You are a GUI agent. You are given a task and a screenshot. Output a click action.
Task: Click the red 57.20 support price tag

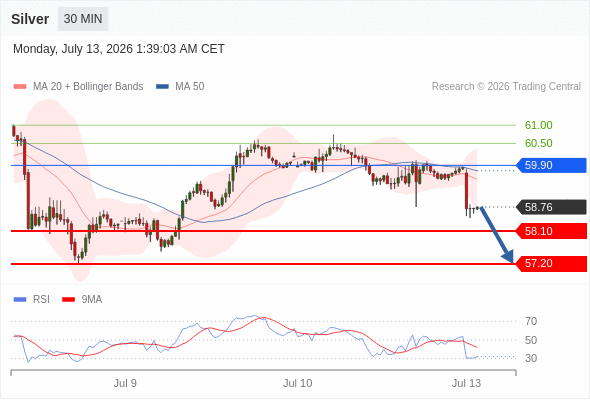pyautogui.click(x=551, y=263)
